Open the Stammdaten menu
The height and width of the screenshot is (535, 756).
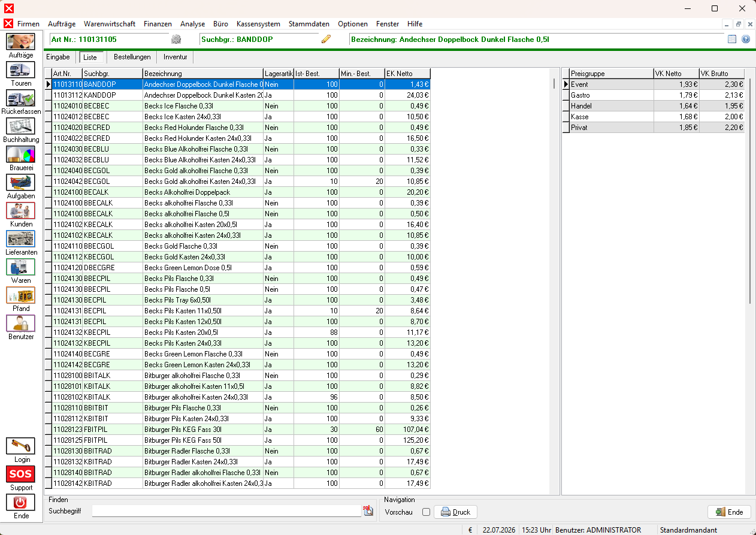tap(309, 24)
